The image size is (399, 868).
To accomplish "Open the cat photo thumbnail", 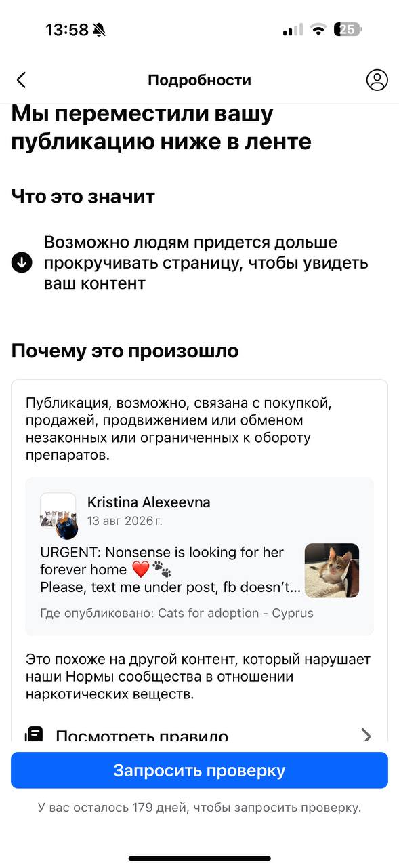I will 332,570.
